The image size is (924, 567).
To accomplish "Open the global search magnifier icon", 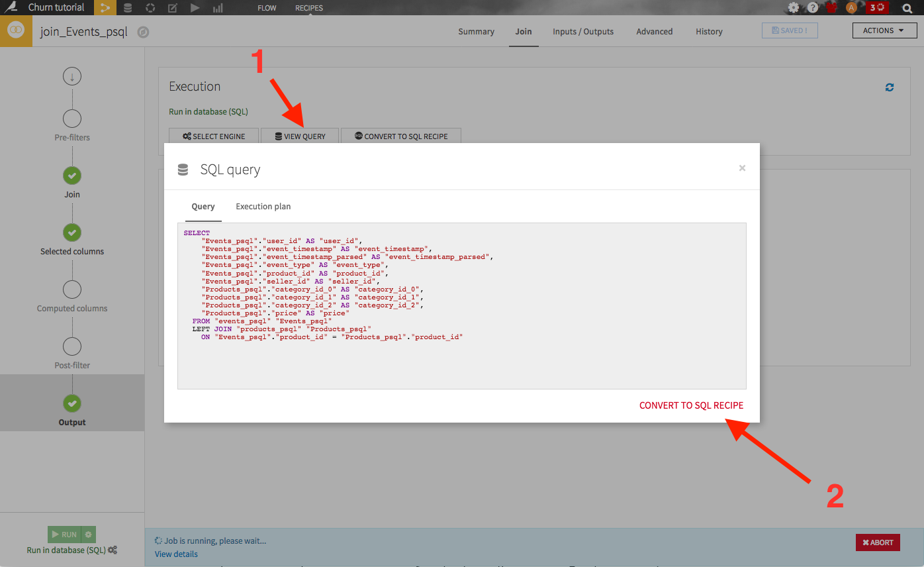I will point(906,7).
